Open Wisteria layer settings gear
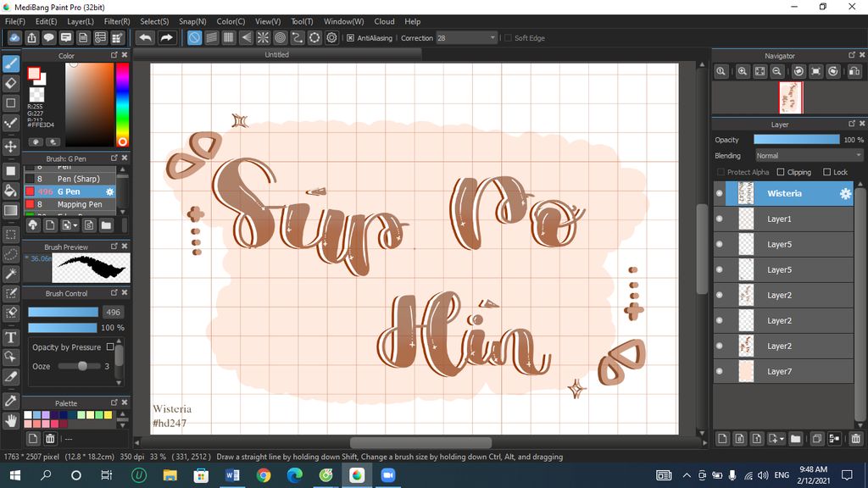Screen dimensions: 868x488 (845, 194)
